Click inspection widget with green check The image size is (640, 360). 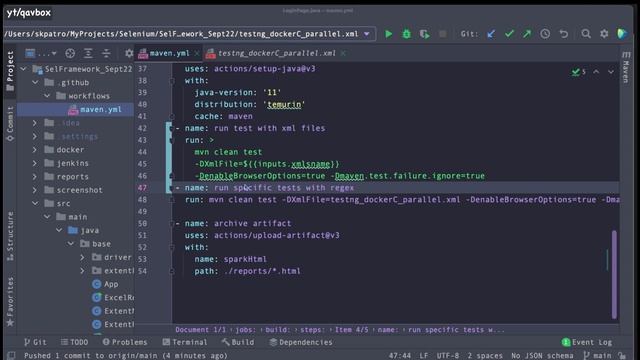pos(579,72)
